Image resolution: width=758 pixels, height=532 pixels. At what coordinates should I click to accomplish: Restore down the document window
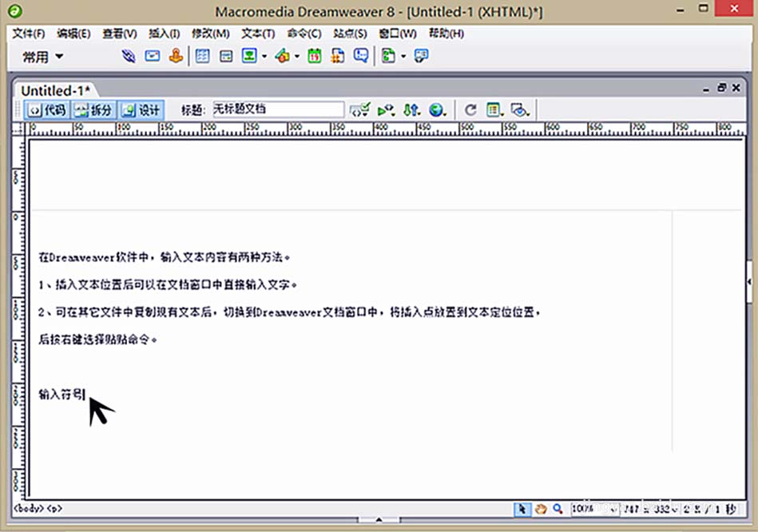coord(721,88)
